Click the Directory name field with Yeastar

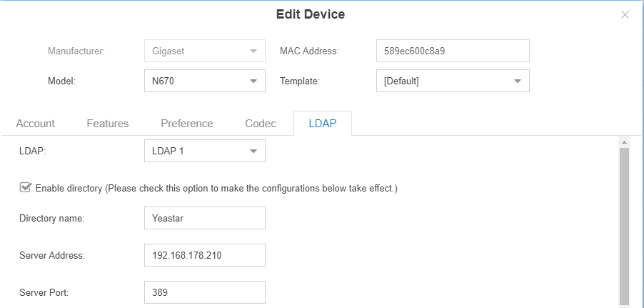click(x=204, y=218)
